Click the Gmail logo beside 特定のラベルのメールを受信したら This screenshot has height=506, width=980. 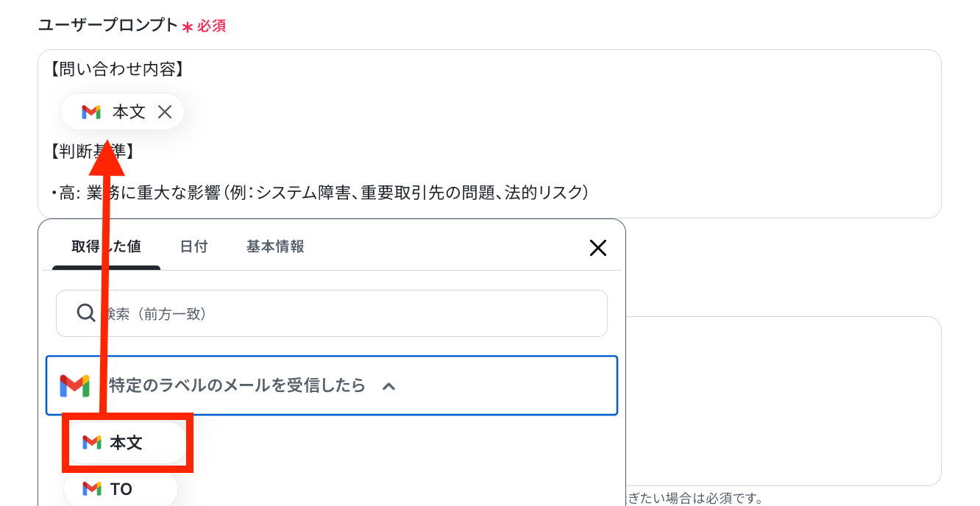click(x=74, y=385)
